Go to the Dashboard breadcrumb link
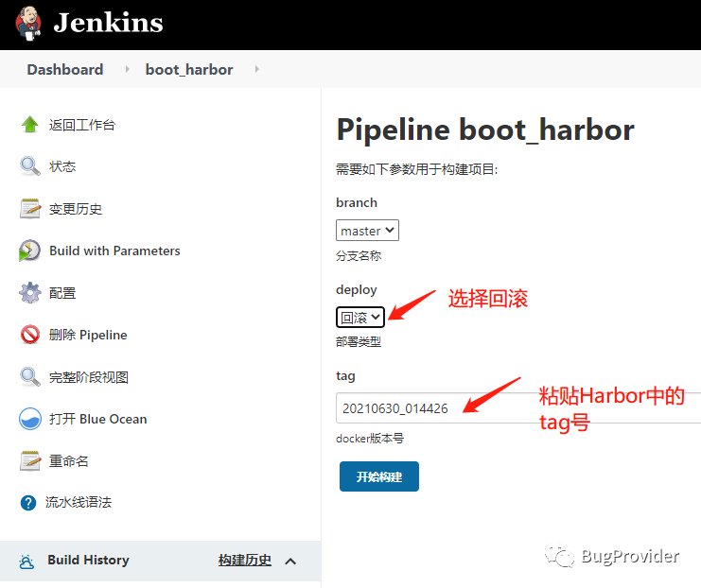The width and height of the screenshot is (701, 588). [x=65, y=70]
